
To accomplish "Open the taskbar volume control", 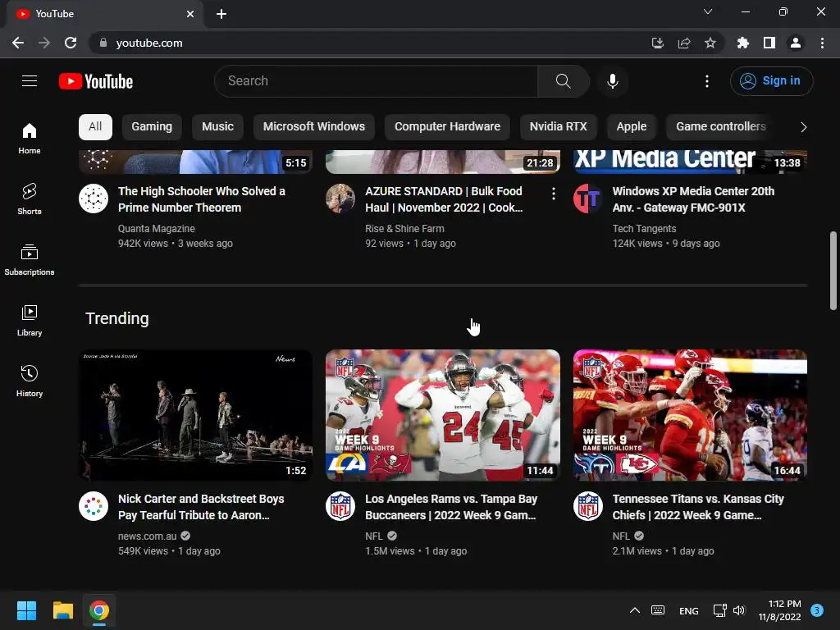I will click(x=739, y=610).
